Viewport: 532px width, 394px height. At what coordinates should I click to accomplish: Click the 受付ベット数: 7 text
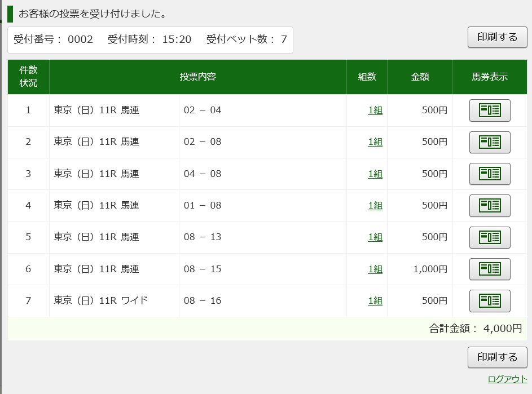pyautogui.click(x=247, y=39)
